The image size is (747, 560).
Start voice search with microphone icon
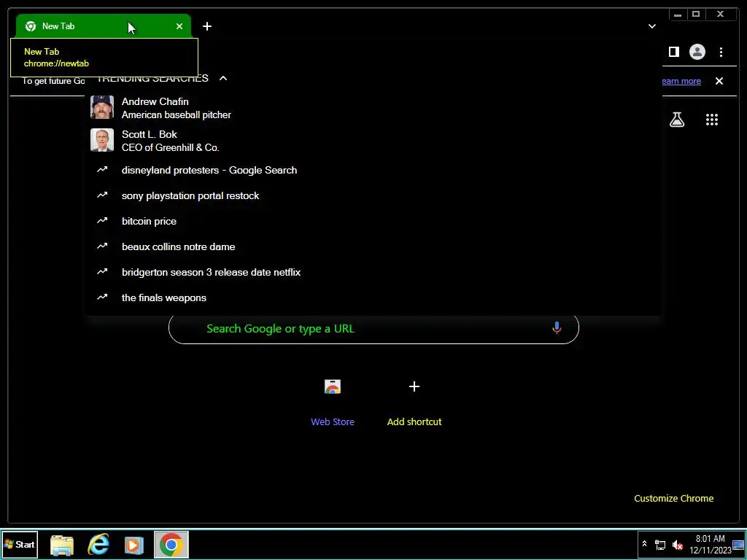point(557,328)
